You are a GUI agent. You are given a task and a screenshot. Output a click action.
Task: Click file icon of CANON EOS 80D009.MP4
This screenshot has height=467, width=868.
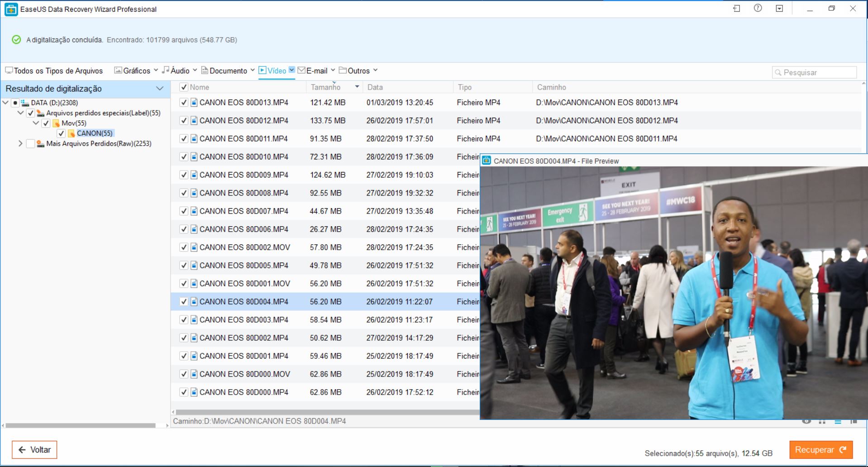(194, 175)
